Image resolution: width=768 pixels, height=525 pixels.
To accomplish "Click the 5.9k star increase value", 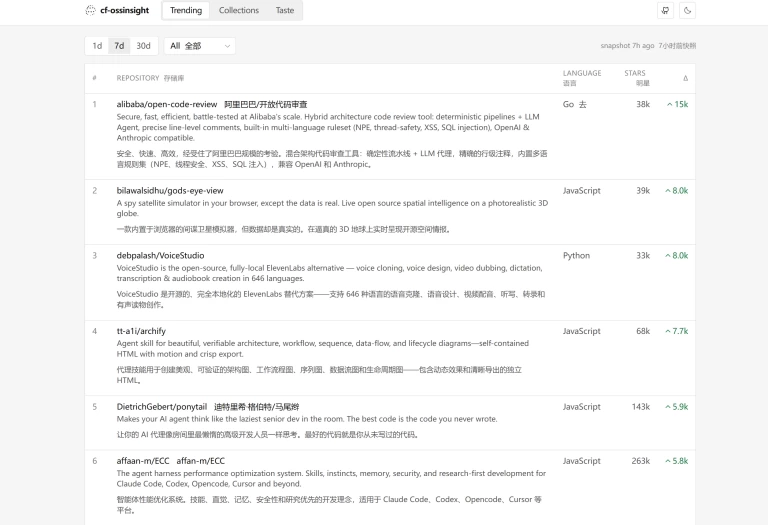I will (x=677, y=407).
